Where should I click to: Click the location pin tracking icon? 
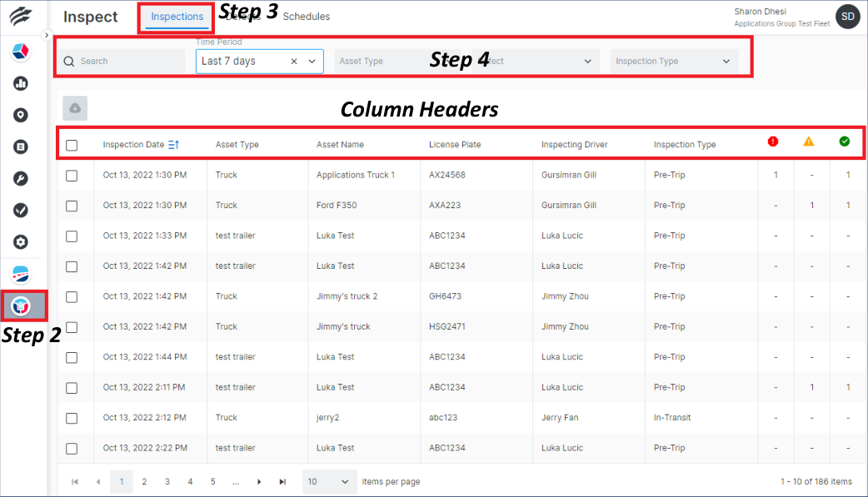[x=19, y=115]
